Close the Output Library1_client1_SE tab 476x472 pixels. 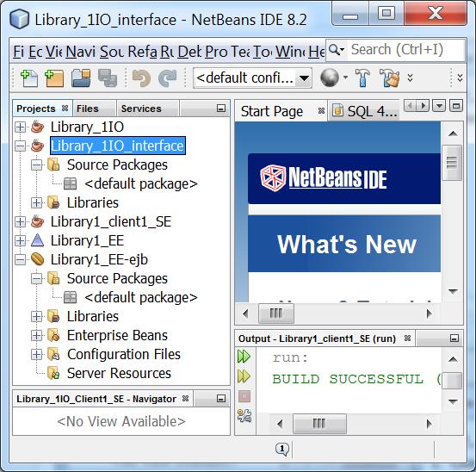407,338
